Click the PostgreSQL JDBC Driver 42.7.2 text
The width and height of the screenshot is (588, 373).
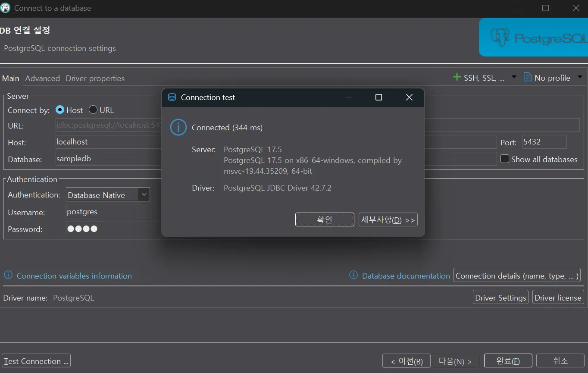[x=278, y=188]
